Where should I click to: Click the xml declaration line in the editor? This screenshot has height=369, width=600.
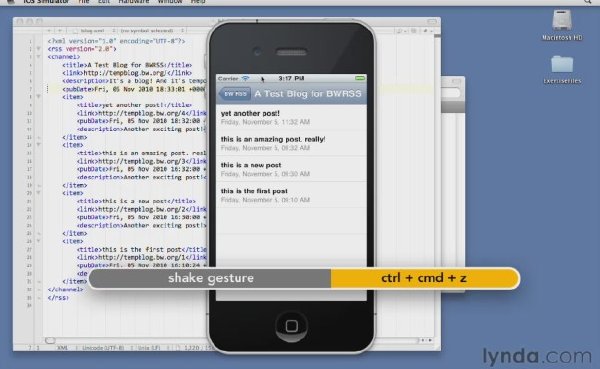116,41
